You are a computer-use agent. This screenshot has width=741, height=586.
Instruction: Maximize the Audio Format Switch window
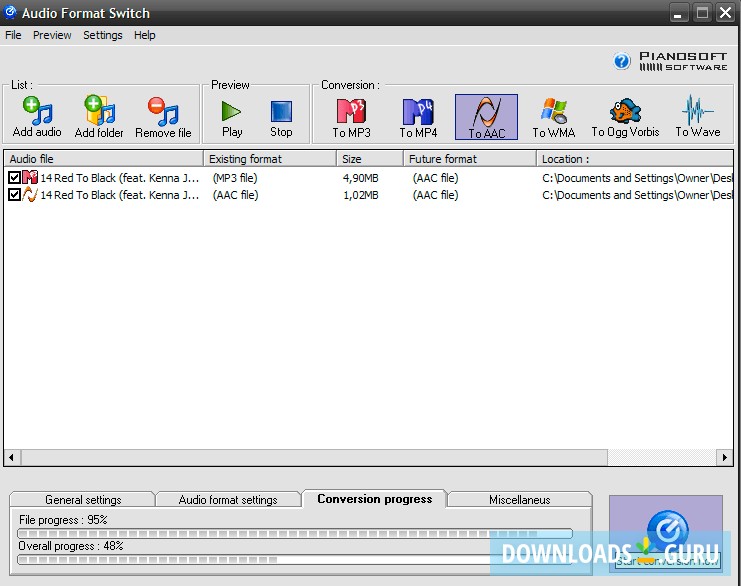[x=702, y=13]
